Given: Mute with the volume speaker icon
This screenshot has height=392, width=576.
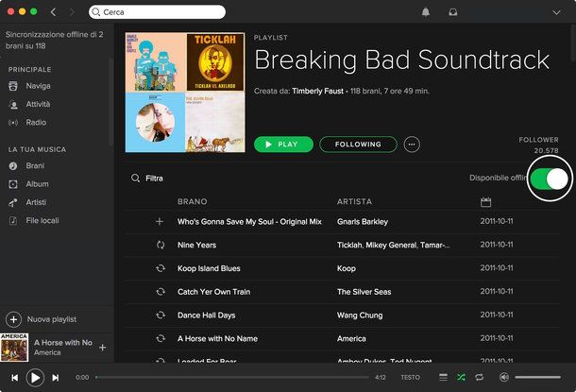Looking at the screenshot, I should [504, 377].
